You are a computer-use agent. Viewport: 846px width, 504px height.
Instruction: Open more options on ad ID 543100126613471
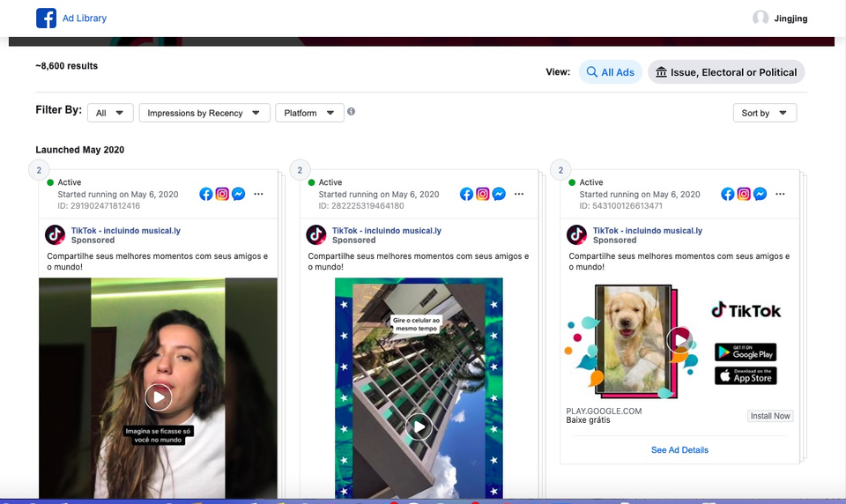coord(780,194)
